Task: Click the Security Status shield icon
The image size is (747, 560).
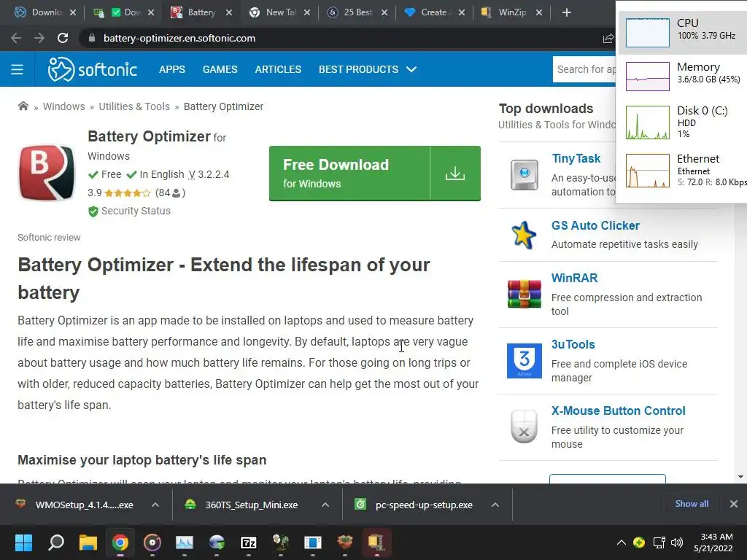Action: (93, 211)
